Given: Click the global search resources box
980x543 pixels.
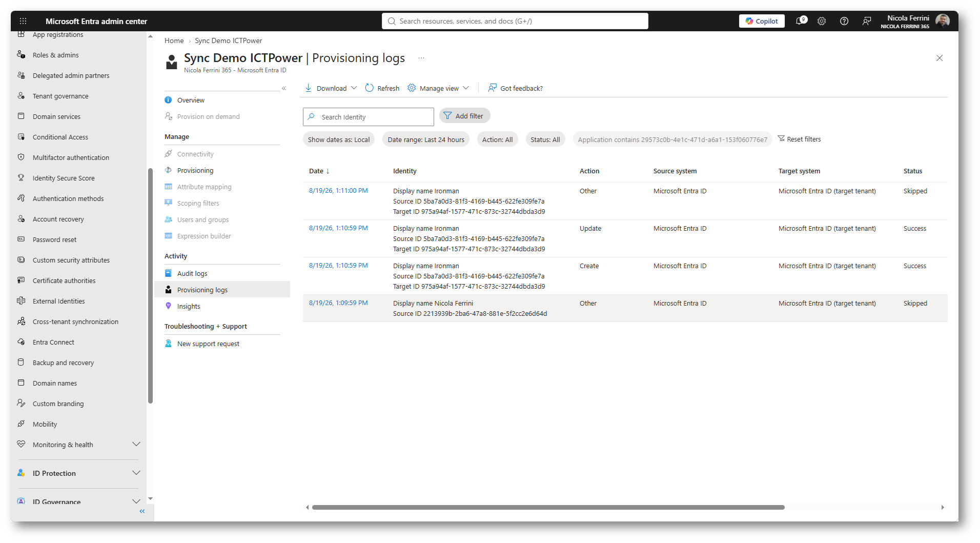Looking at the screenshot, I should pyautogui.click(x=515, y=21).
